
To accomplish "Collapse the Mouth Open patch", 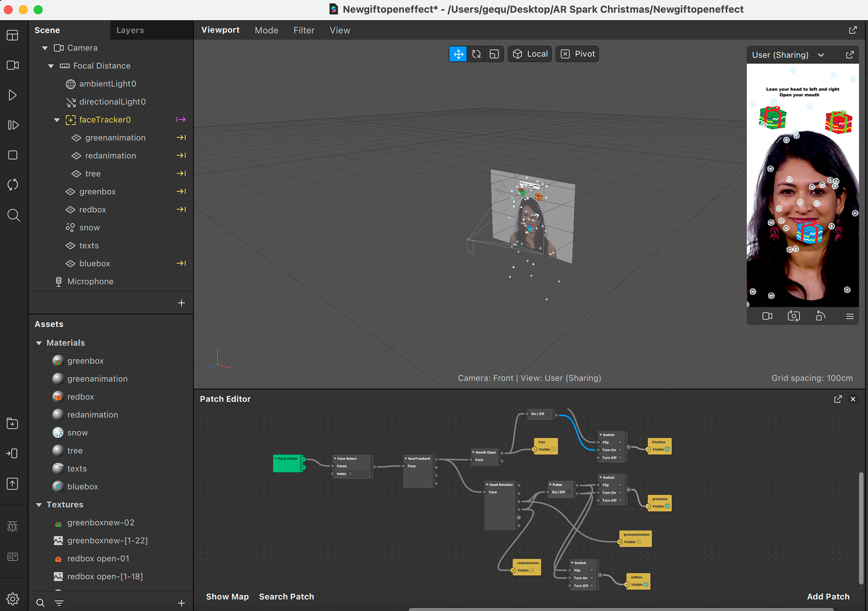I will [x=473, y=452].
